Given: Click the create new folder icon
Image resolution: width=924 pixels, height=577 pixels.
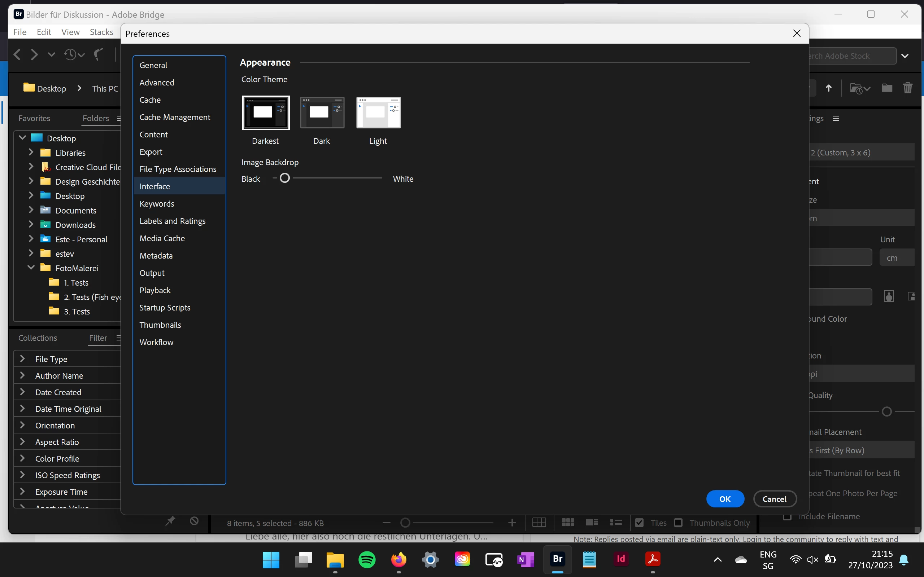Looking at the screenshot, I should coord(886,88).
